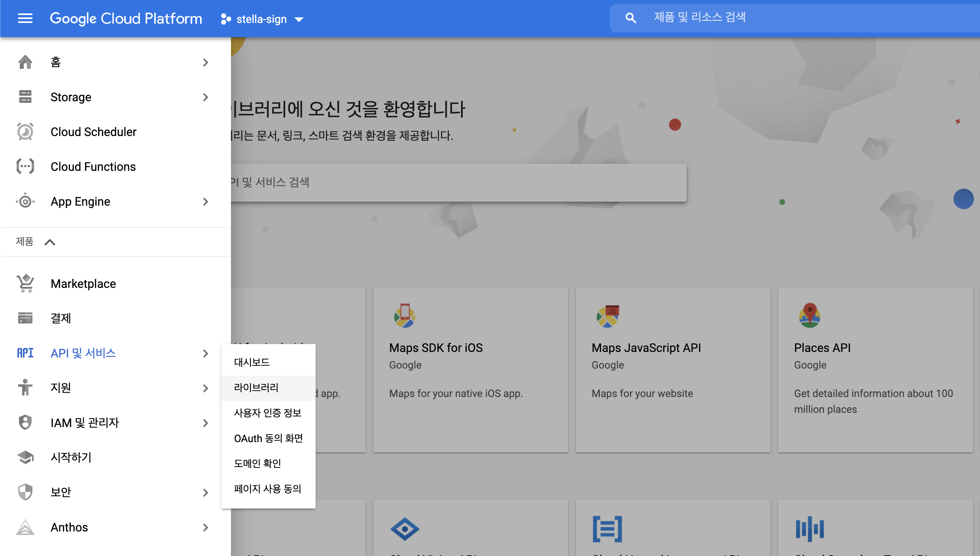The height and width of the screenshot is (556, 980).
Task: Open Marketplace from the sidebar
Action: tap(115, 284)
